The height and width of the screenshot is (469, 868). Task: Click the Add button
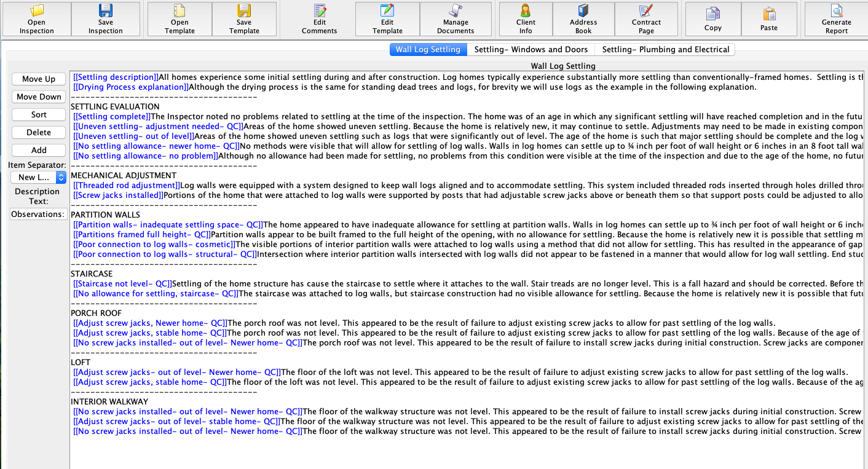pos(39,150)
